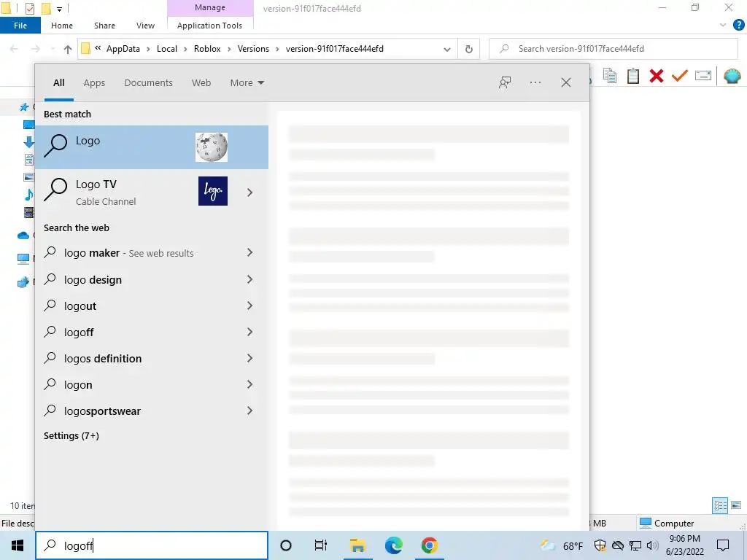Expand the logout suggestion arrow
Viewport: 747px width, 560px height.
pos(250,306)
